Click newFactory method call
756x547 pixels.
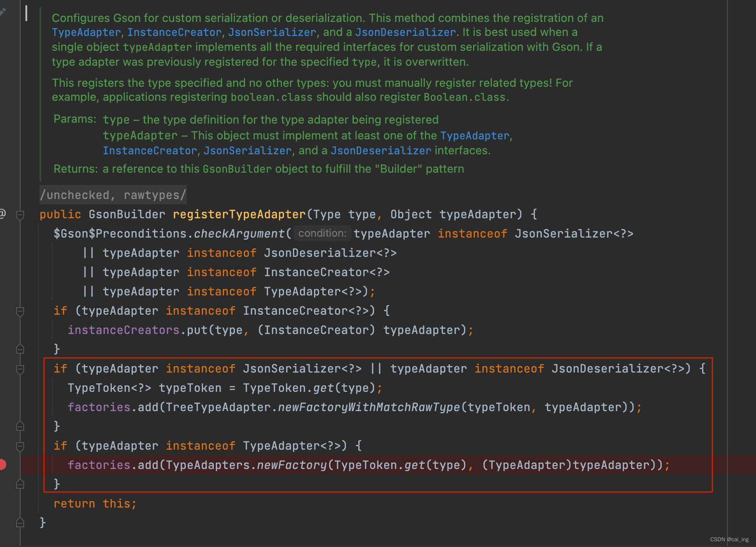292,465
